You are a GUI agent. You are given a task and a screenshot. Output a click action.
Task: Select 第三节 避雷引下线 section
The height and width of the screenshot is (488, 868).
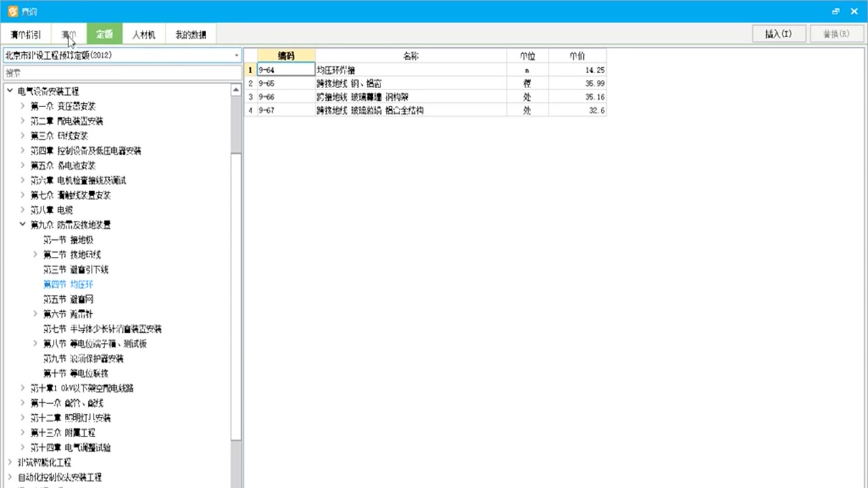click(x=76, y=269)
